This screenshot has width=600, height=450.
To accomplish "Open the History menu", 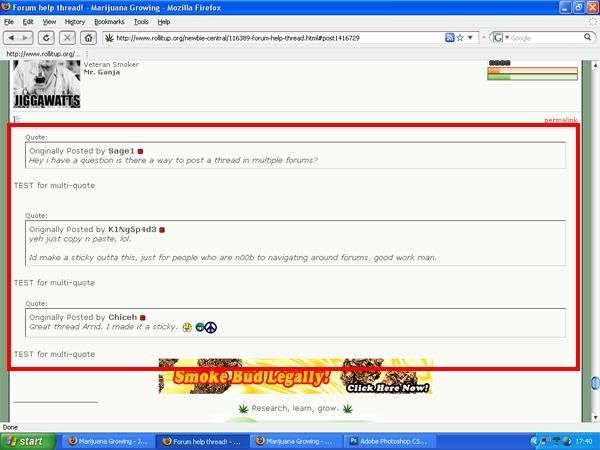I will [75, 22].
